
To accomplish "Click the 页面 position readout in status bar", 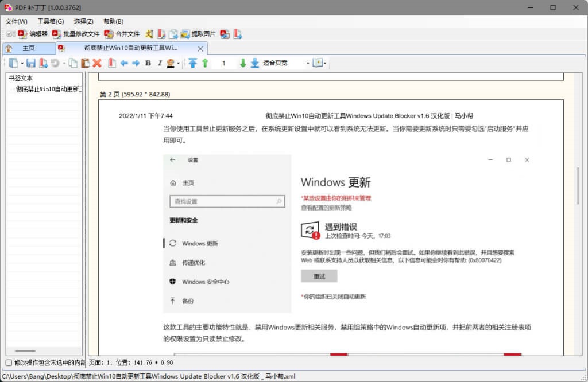I will click(131, 362).
